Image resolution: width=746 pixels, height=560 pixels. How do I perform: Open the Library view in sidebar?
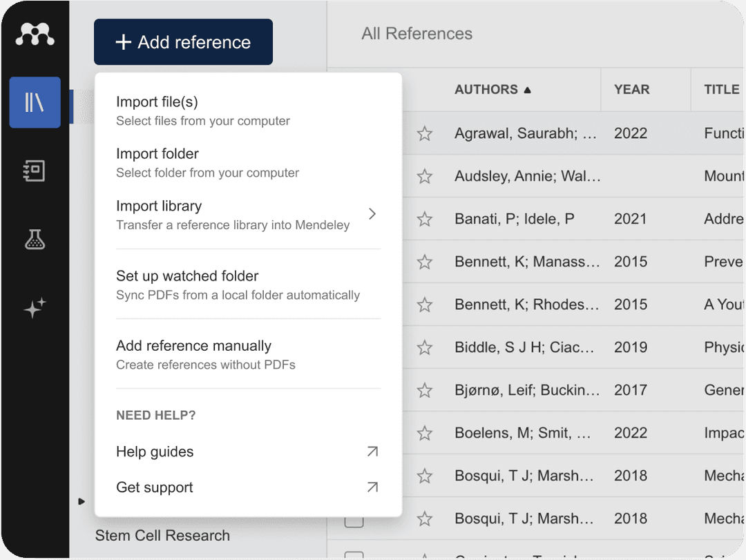point(35,102)
